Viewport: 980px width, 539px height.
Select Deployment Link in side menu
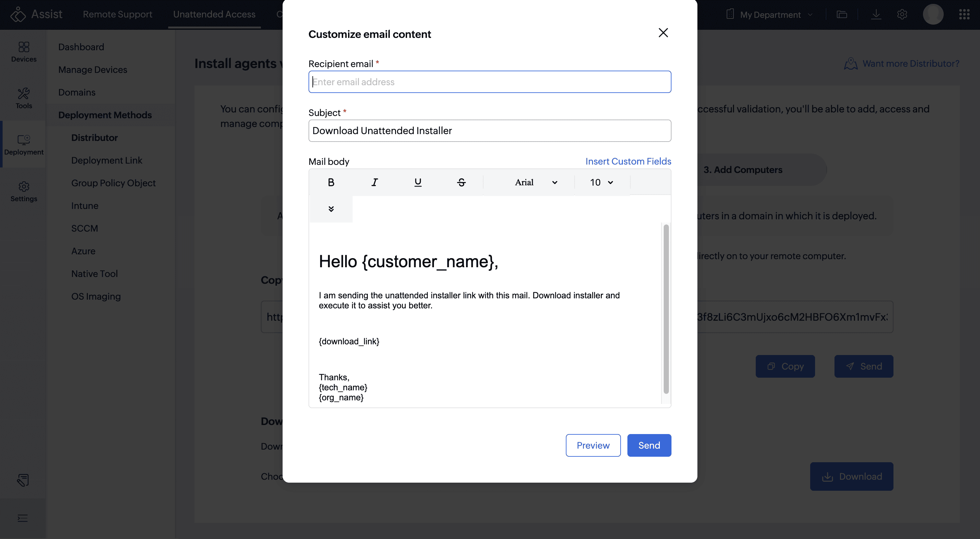pos(107,160)
